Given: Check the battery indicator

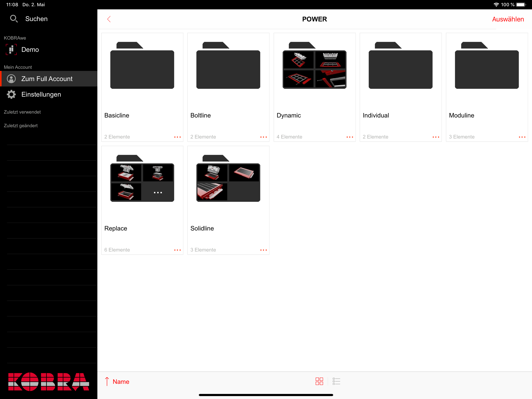Looking at the screenshot, I should point(521,4).
